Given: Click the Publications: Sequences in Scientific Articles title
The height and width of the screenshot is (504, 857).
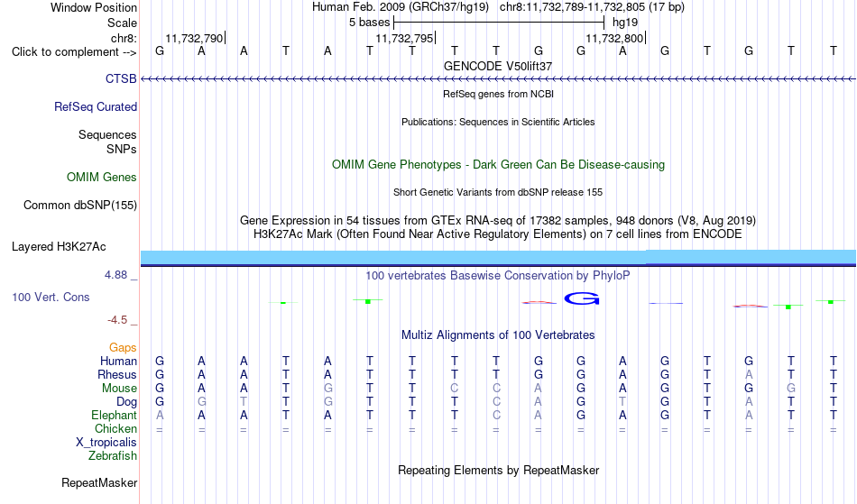Looking at the screenshot, I should (x=498, y=122).
